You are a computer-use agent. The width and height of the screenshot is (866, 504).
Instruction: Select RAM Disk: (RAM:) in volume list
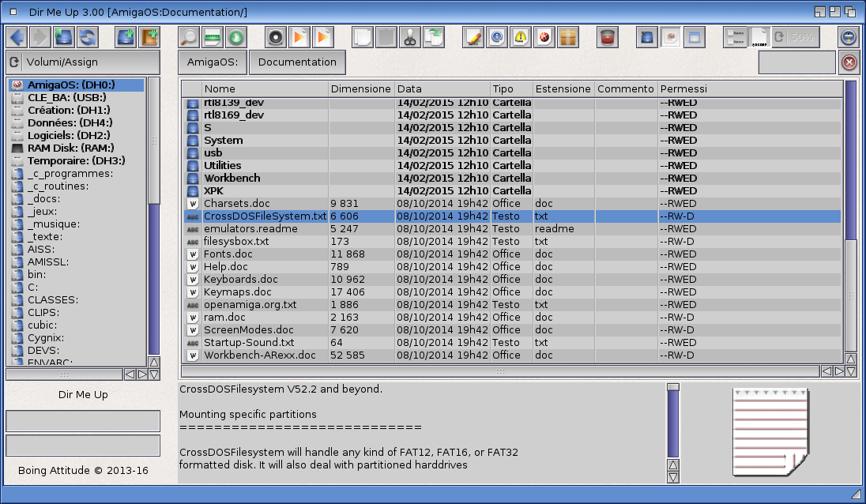pyautogui.click(x=71, y=148)
